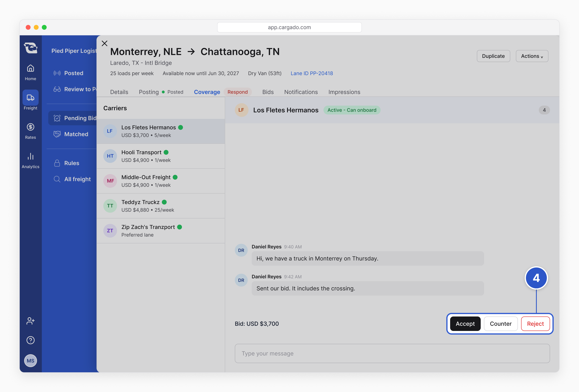Open the help question mark icon

30,340
